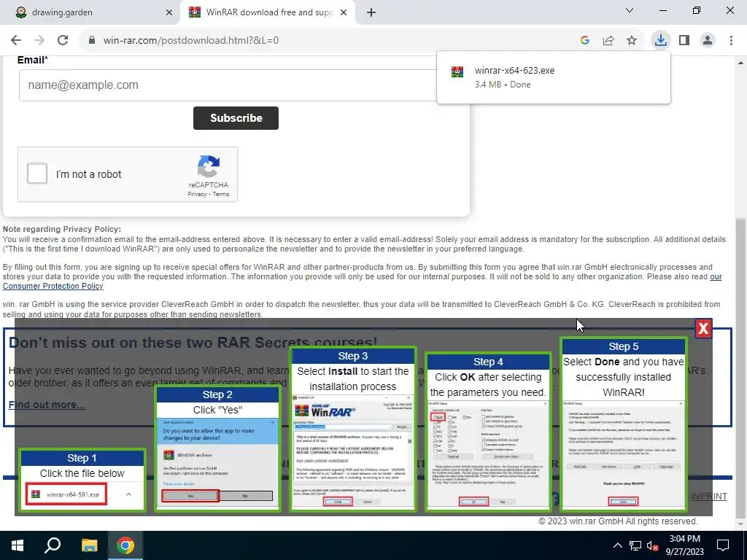Open the Windows Start menu
The height and width of the screenshot is (560, 747).
[18, 545]
